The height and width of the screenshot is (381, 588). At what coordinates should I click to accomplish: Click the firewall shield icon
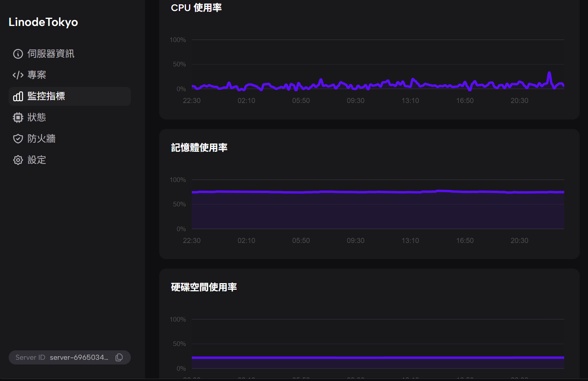(18, 139)
